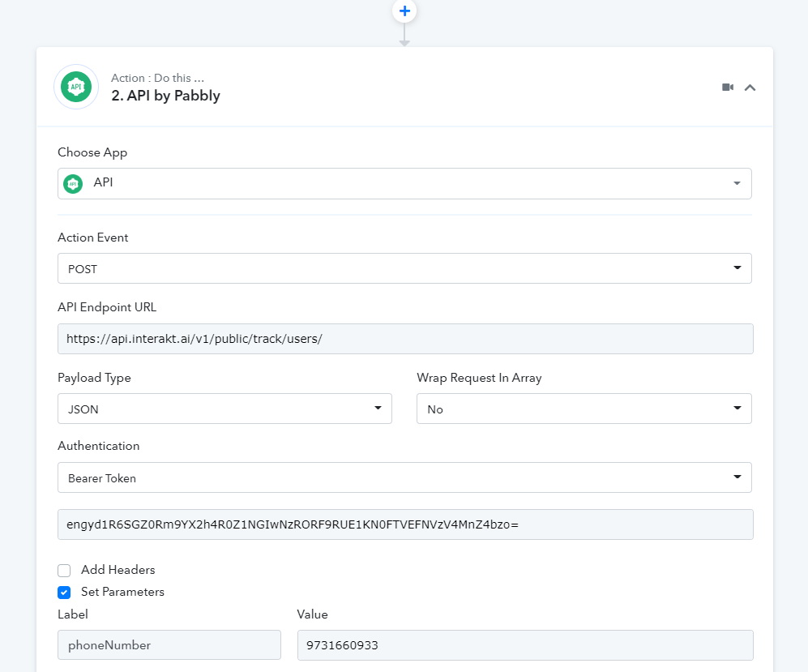Click the 'Set Parameters' label text

[122, 592]
